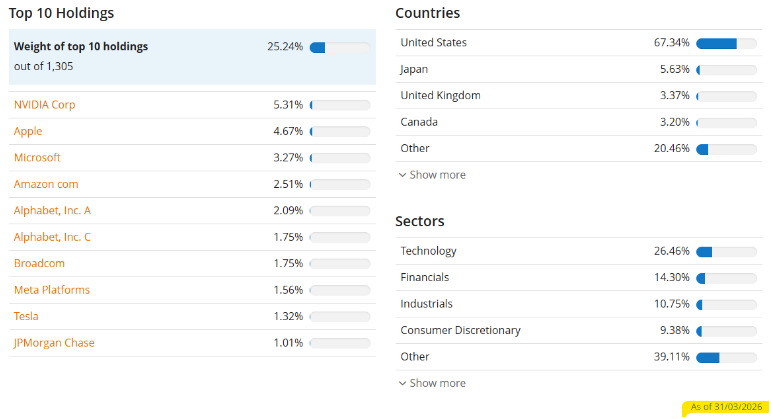Open the Apple holding link
This screenshot has height=419, width=771.
point(28,131)
